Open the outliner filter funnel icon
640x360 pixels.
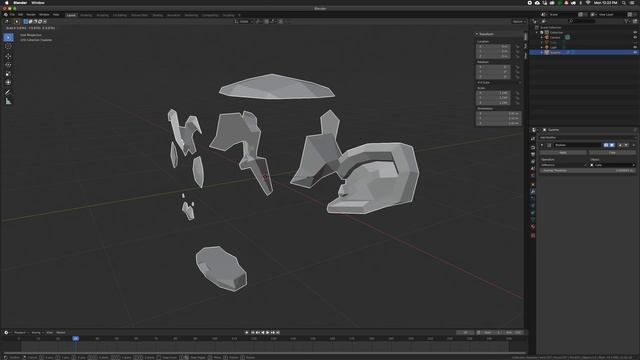point(626,21)
